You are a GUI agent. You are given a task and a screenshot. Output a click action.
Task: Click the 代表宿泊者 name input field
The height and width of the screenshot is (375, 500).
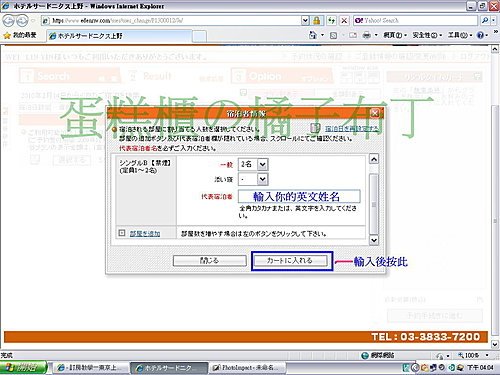(299, 196)
